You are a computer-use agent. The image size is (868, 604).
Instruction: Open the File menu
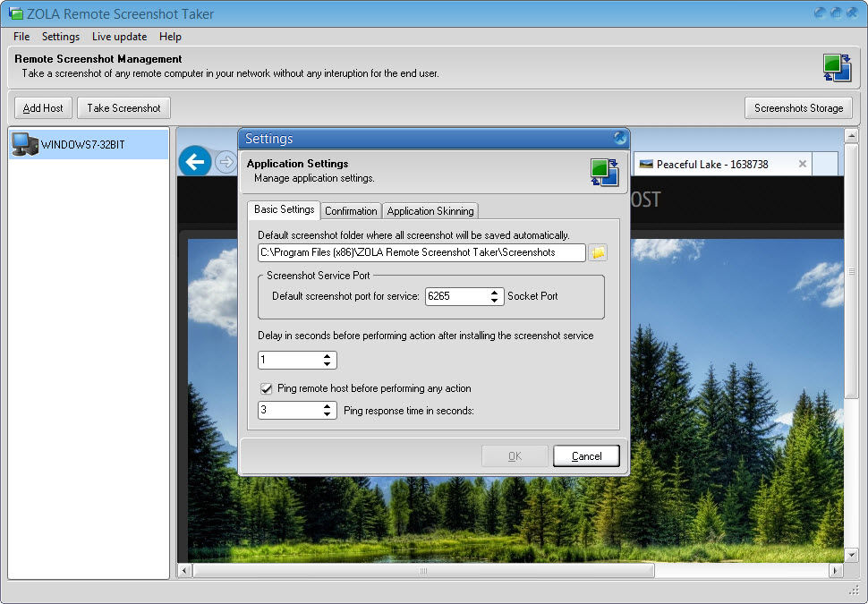coord(21,37)
